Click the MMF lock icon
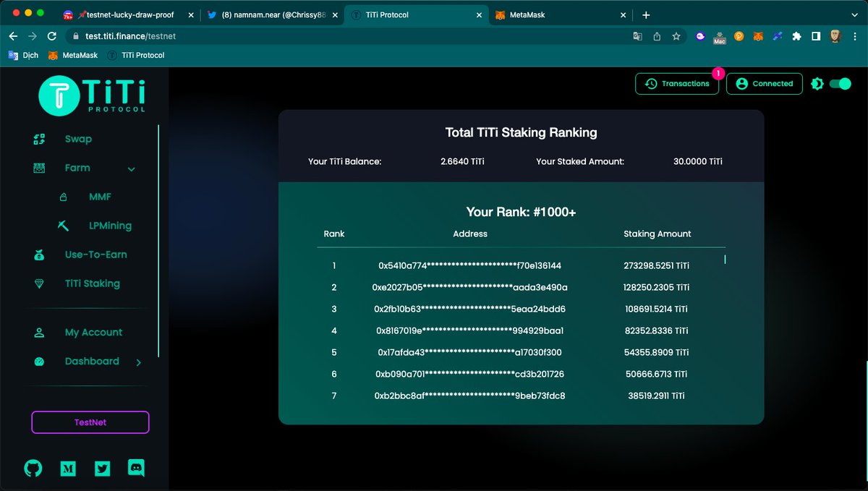This screenshot has width=868, height=491. pos(63,197)
